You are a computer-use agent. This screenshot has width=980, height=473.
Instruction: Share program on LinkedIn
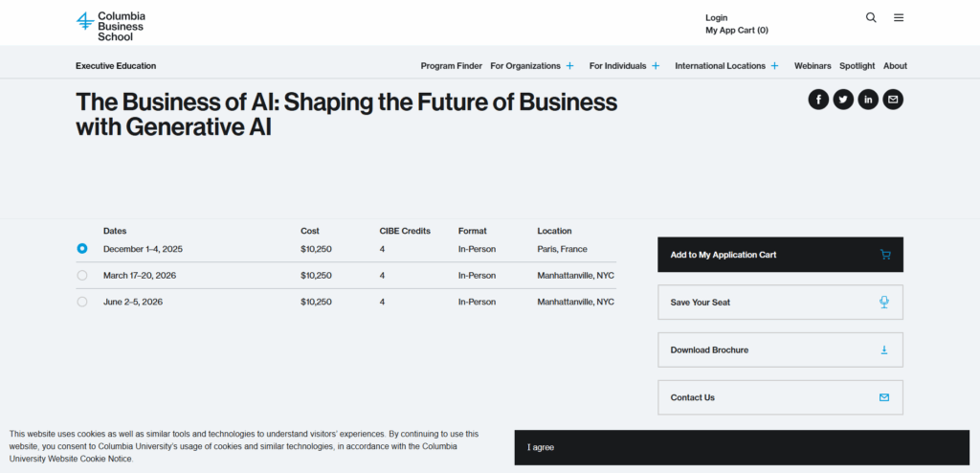(x=868, y=100)
